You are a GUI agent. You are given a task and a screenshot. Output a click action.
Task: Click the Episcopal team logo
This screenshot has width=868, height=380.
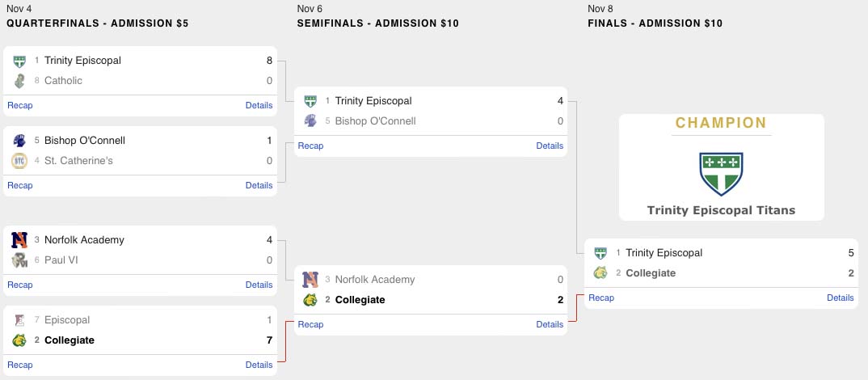[19, 319]
